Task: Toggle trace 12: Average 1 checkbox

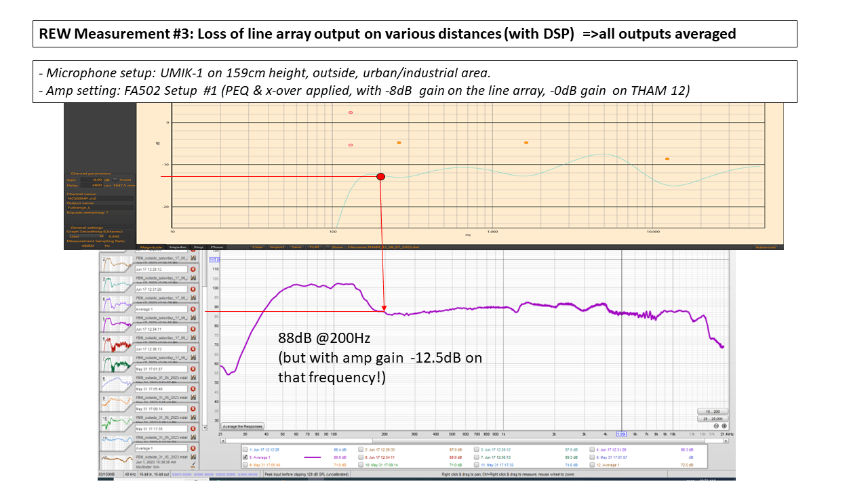Action: pyautogui.click(x=592, y=465)
